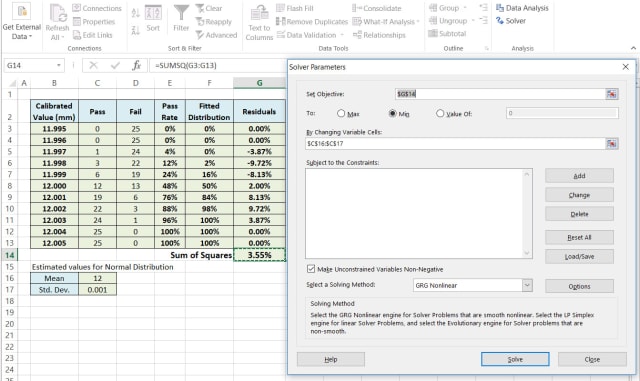Open the Get External Data dropdown
This screenshot has height=381, width=640.
pyautogui.click(x=22, y=22)
